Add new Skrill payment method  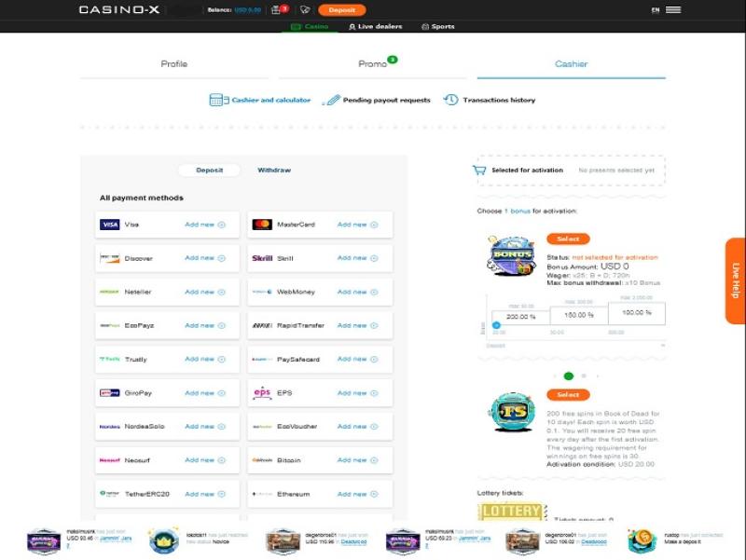(357, 258)
